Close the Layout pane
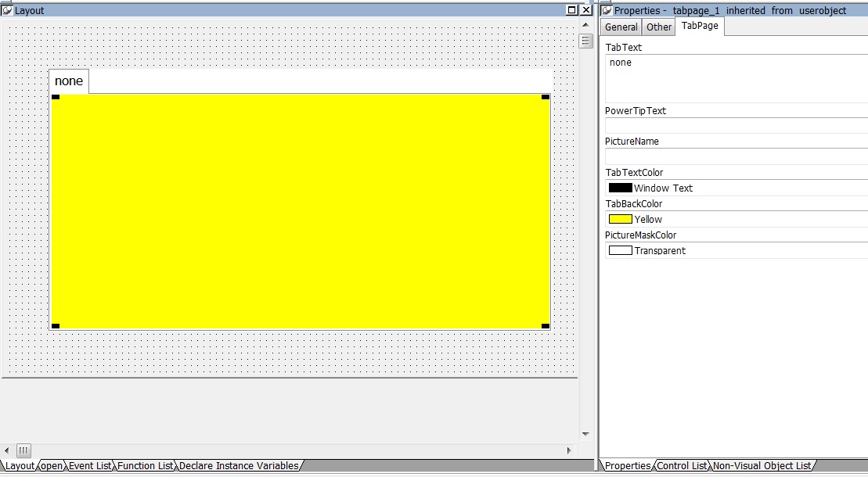Image resolution: width=868 pixels, height=477 pixels. [586, 10]
